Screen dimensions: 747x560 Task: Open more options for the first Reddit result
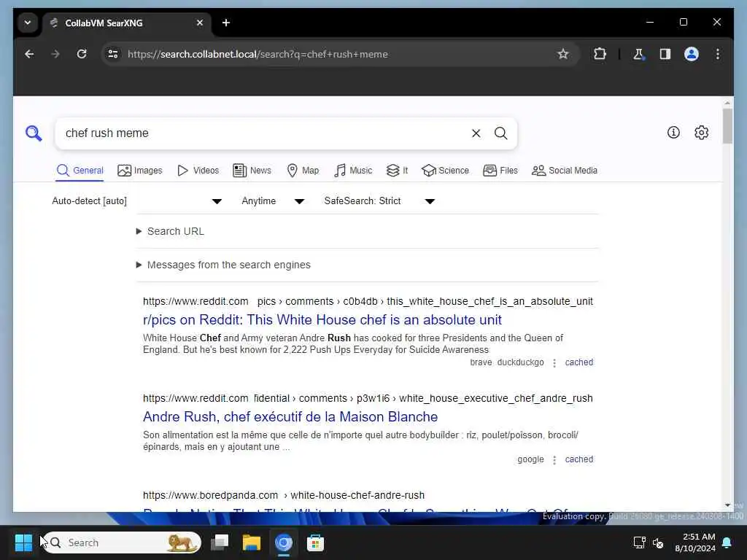click(554, 363)
